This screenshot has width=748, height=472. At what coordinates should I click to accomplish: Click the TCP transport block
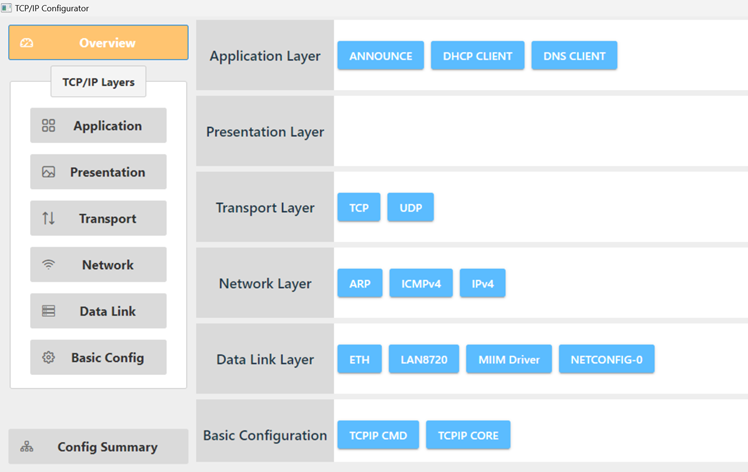(x=359, y=208)
